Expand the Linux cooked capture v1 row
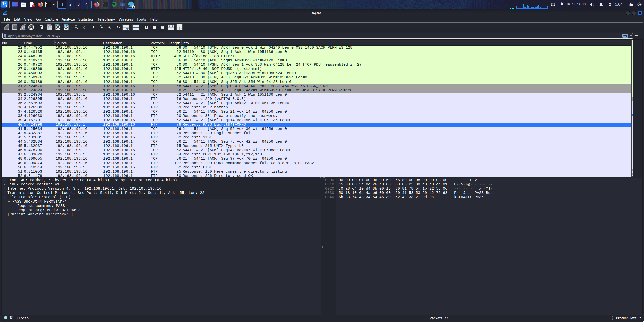644x322 pixels. [x=4, y=184]
